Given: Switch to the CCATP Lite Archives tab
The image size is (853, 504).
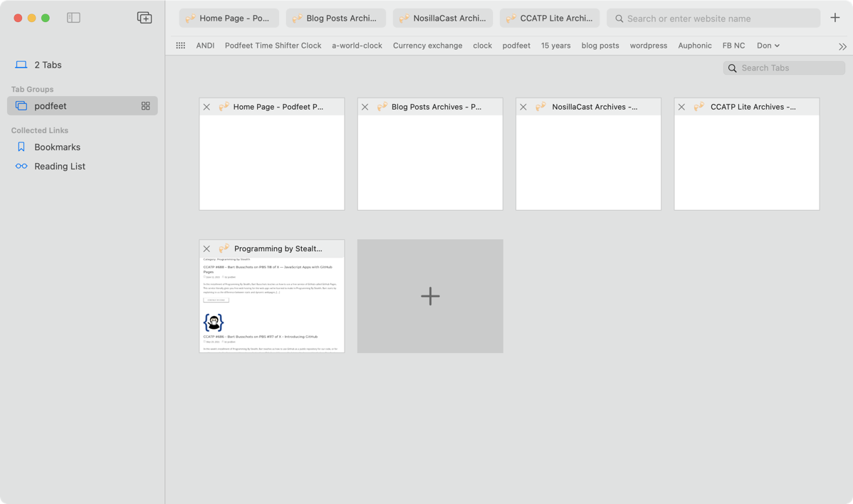Looking at the screenshot, I should click(550, 19).
